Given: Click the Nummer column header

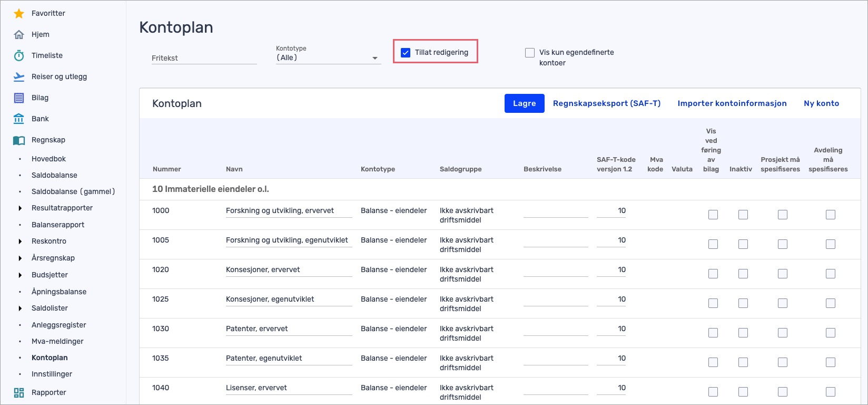Looking at the screenshot, I should click(x=166, y=169).
